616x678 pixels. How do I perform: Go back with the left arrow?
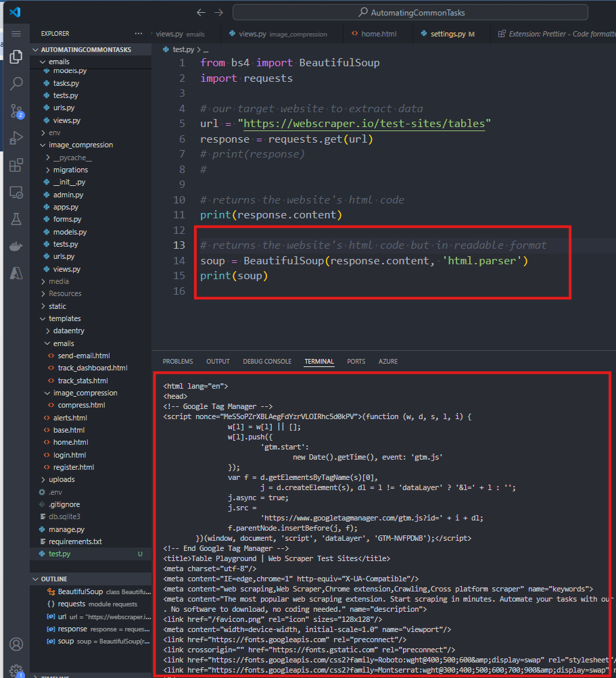click(x=201, y=13)
